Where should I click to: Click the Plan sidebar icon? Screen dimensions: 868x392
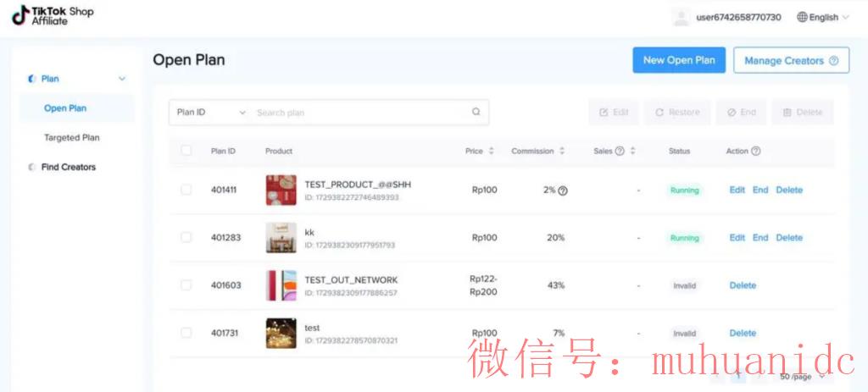(x=31, y=79)
